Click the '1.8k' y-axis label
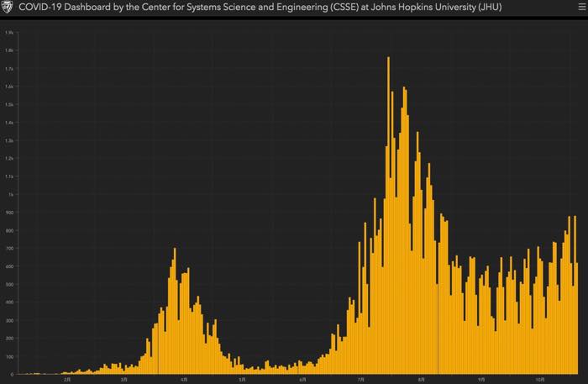Image resolution: width=588 pixels, height=384 pixels. point(9,50)
